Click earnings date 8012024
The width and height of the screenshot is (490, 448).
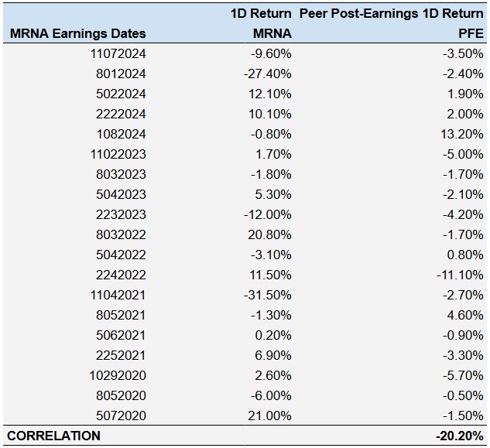tap(121, 74)
